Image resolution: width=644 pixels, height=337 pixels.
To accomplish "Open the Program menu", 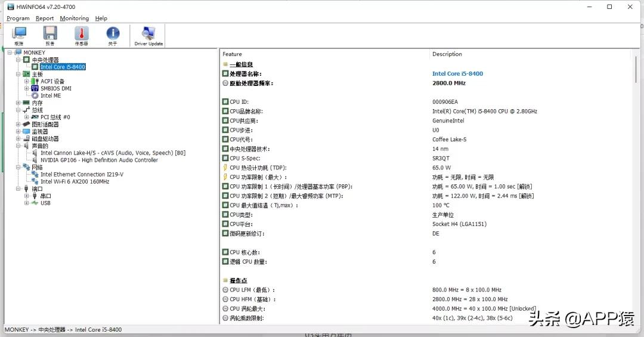I will coord(18,18).
